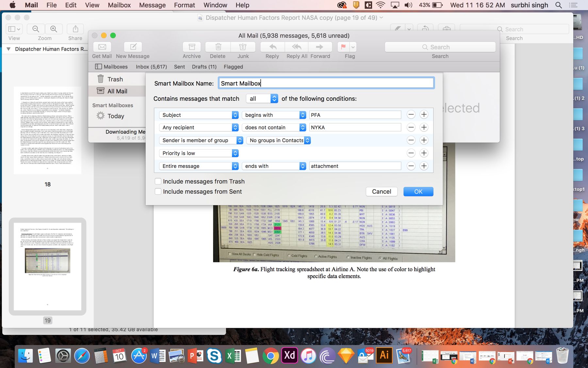Open the Priority is low dropdown
The height and width of the screenshot is (368, 588).
pos(199,153)
